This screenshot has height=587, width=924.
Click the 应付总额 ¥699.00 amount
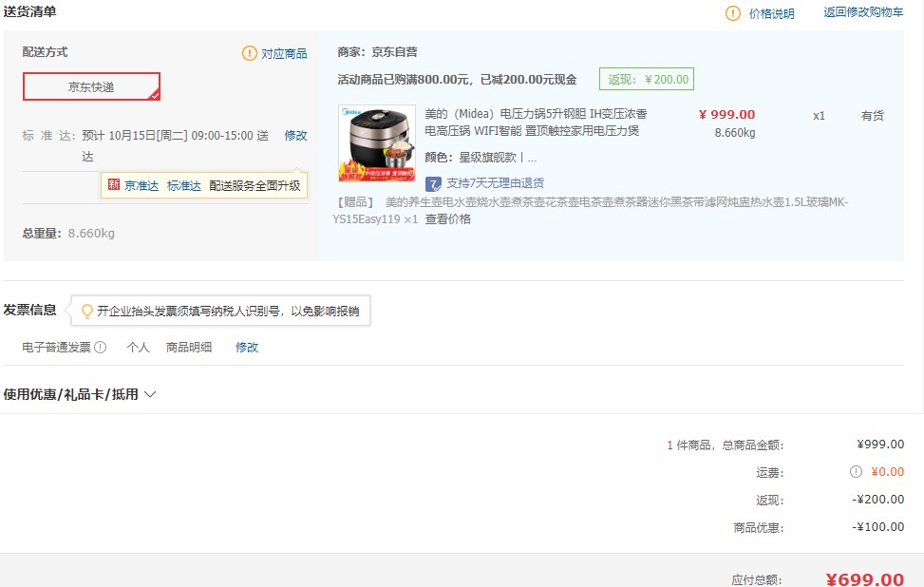tap(864, 579)
